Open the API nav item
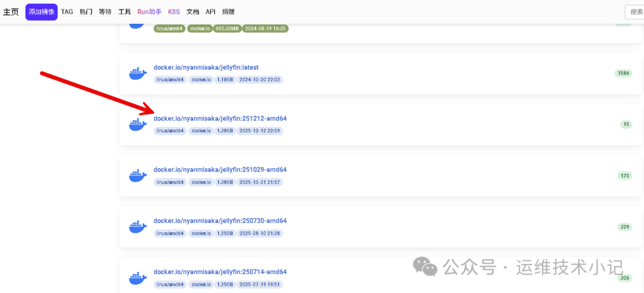Image resolution: width=644 pixels, height=293 pixels. click(210, 12)
